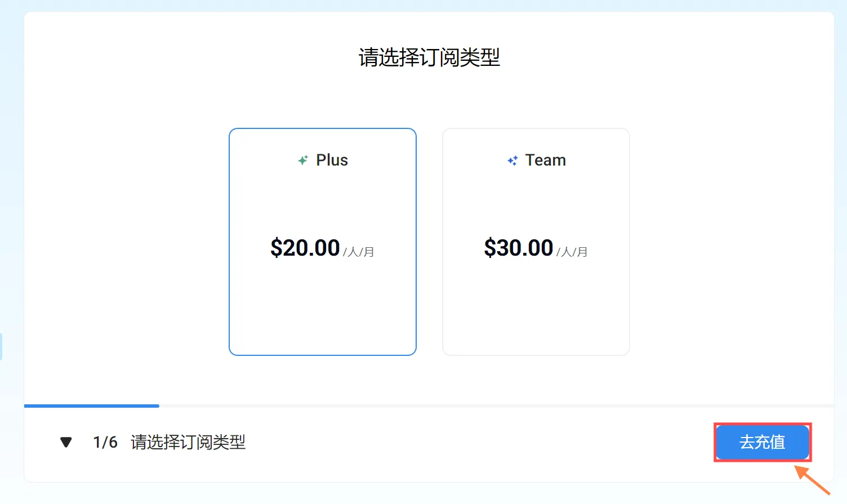Click the footer label 请选择订阅类型
This screenshot has width=847, height=504.
click(x=188, y=442)
